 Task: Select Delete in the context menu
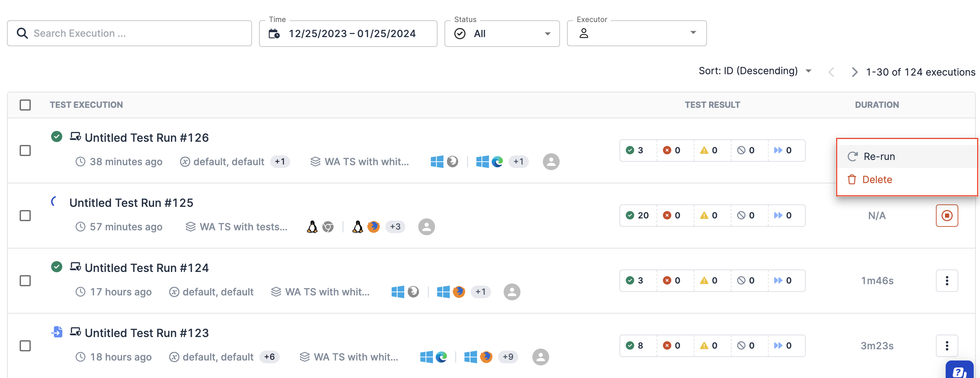(876, 180)
